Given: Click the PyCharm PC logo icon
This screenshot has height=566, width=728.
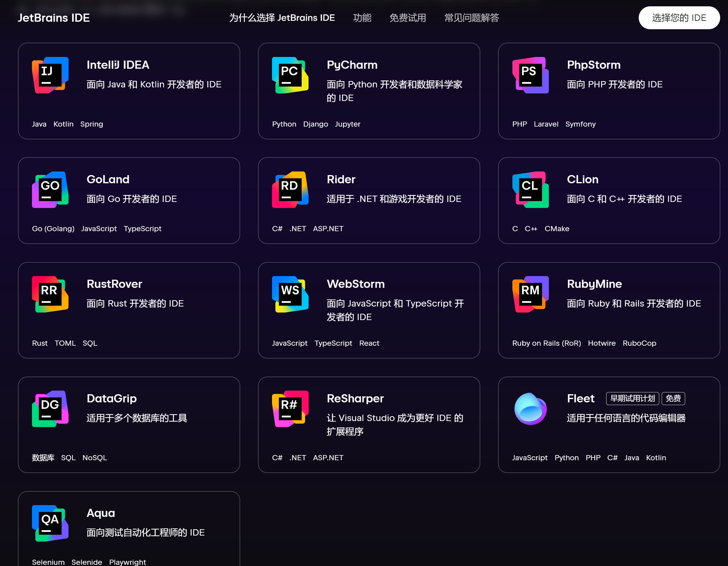Looking at the screenshot, I should [290, 75].
